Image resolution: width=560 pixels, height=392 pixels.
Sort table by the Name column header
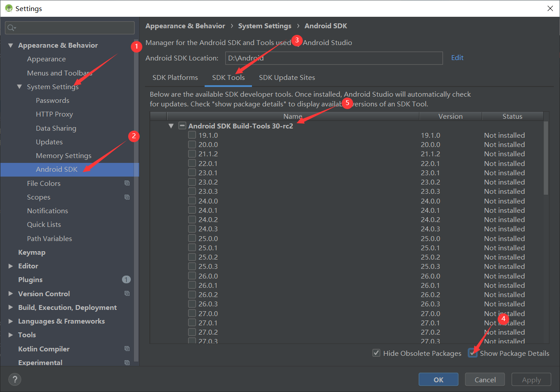coord(293,117)
